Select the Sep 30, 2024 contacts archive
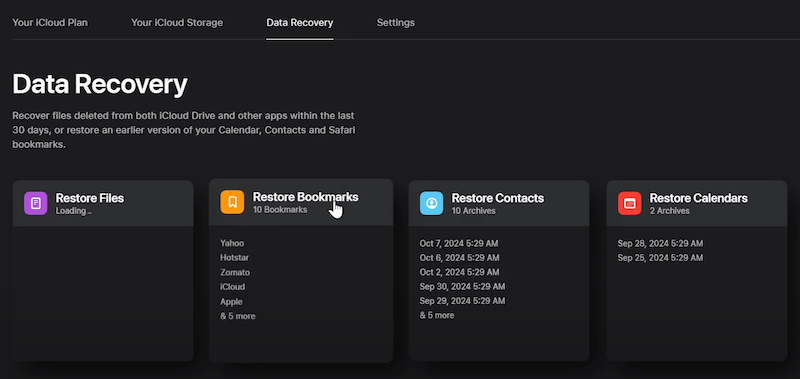This screenshot has width=800, height=379. coord(463,286)
